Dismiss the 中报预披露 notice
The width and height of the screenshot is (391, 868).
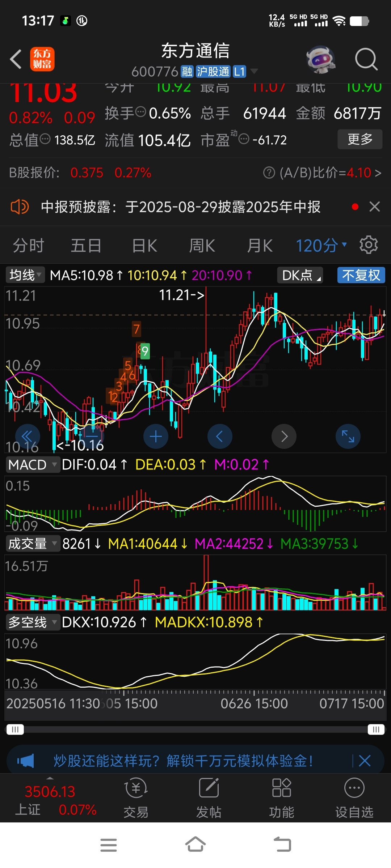(375, 207)
